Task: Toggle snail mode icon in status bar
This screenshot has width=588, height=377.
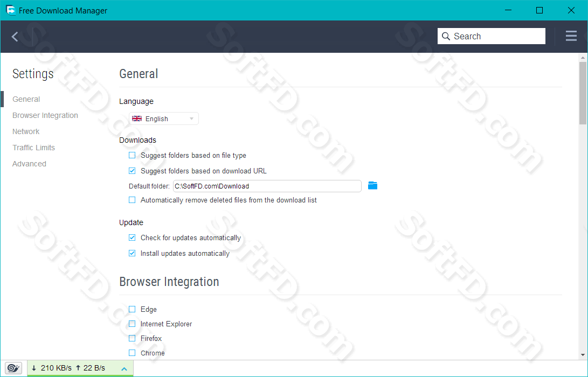Action: tap(13, 368)
